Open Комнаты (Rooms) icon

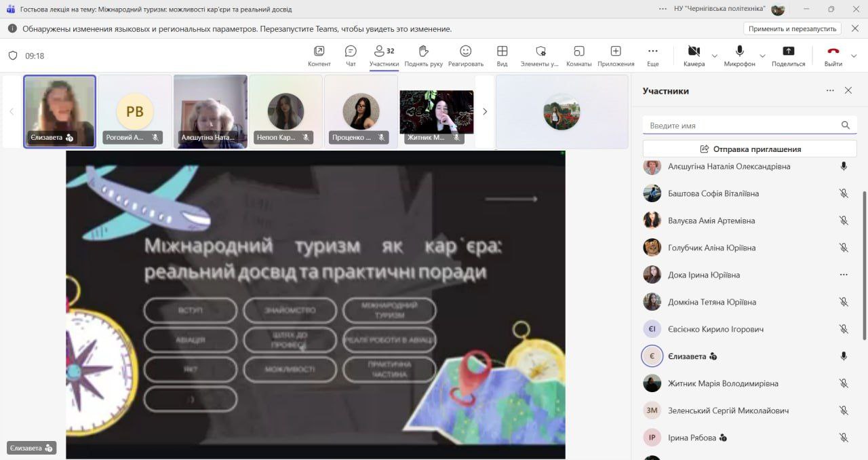pos(578,52)
